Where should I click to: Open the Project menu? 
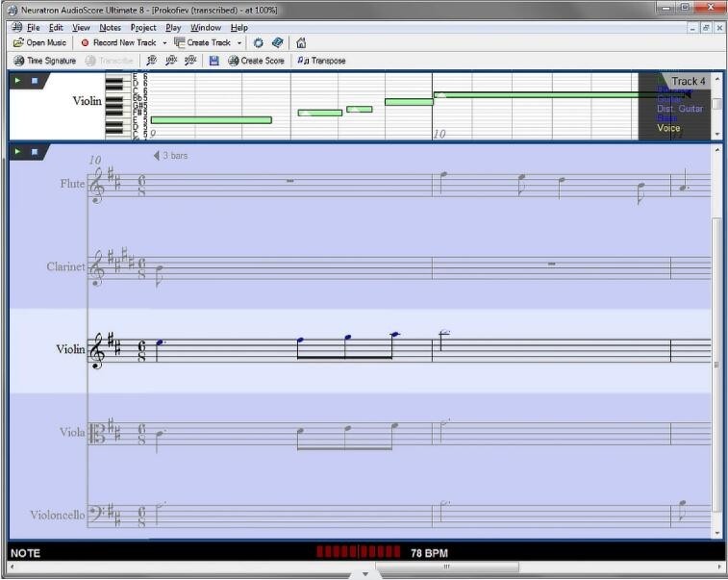point(143,28)
